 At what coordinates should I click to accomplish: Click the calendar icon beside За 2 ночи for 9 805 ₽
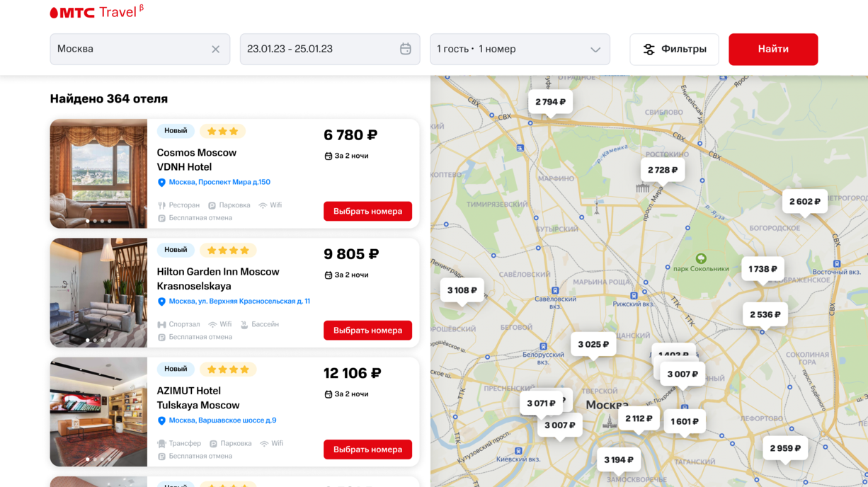click(328, 275)
